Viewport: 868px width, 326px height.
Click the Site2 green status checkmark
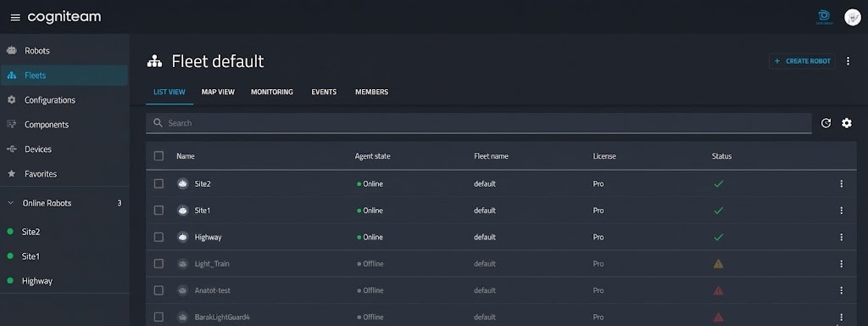click(x=719, y=183)
